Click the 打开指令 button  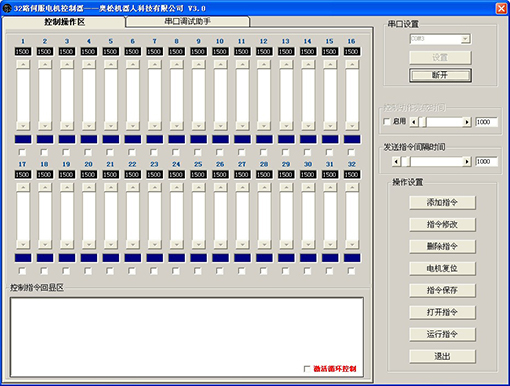click(442, 312)
